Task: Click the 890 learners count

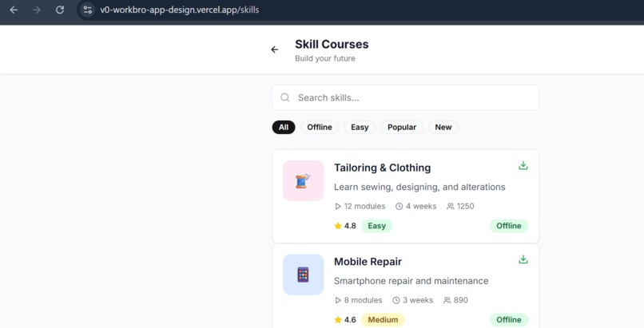Action: [x=461, y=300]
